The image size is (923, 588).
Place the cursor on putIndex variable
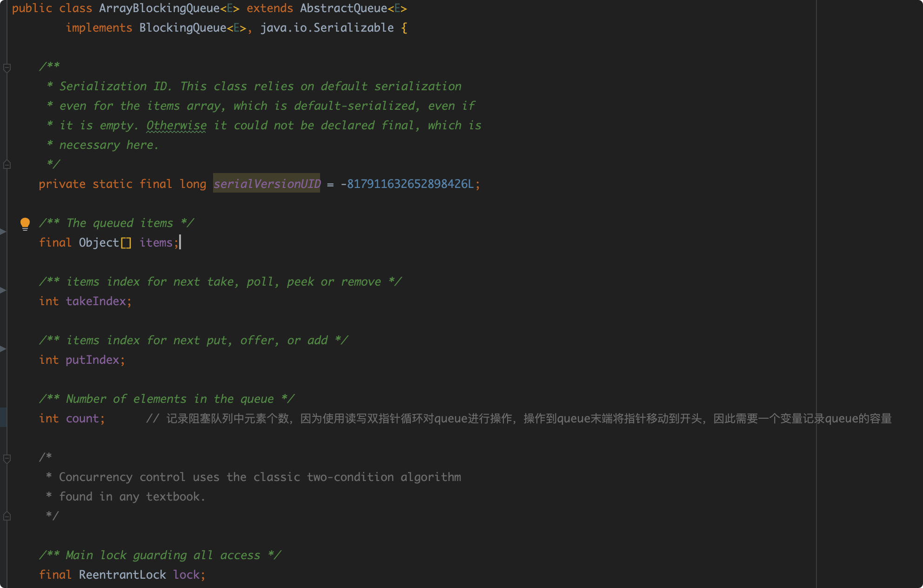click(x=92, y=360)
